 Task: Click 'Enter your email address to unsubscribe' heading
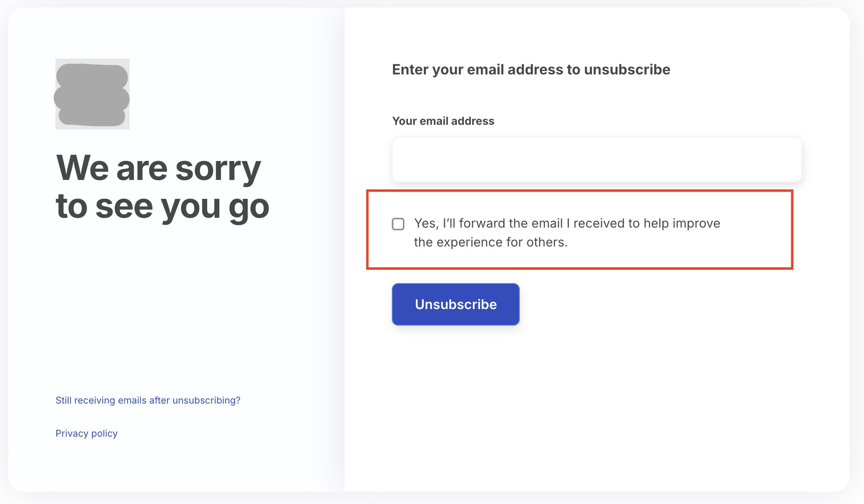click(531, 70)
